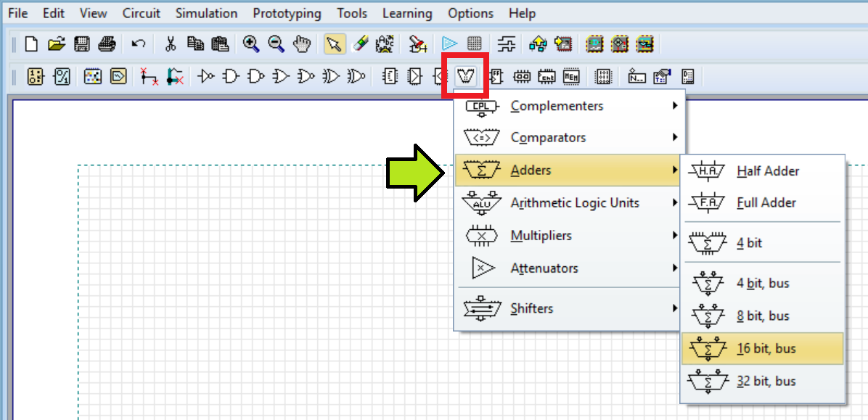Place a NOR gate
Screen dimensions: 868x420
pos(306,76)
